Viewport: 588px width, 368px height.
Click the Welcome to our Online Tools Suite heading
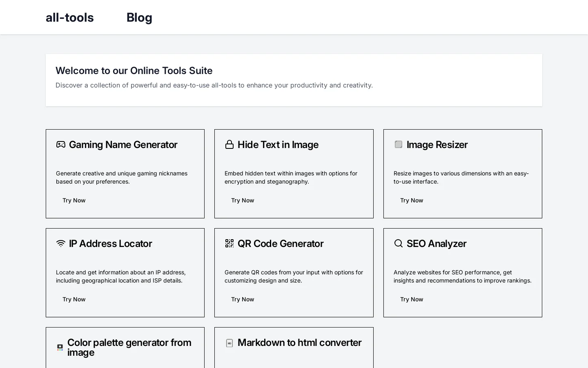(x=134, y=71)
